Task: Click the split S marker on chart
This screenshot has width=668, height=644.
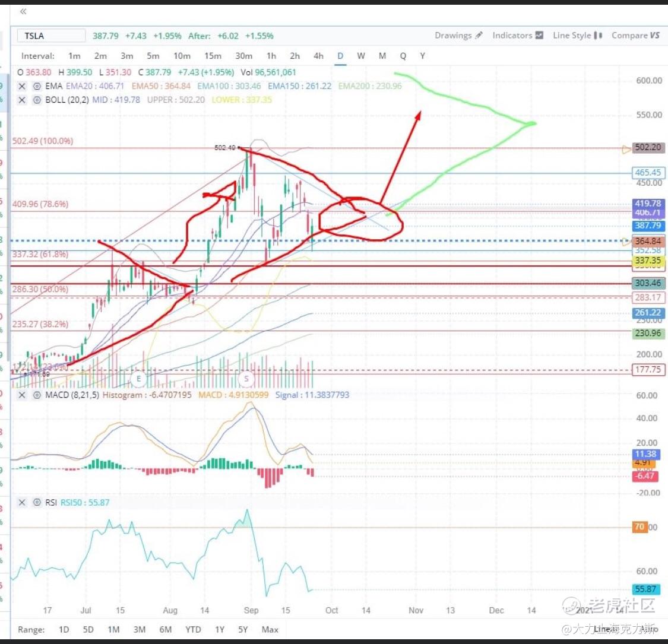Action: (x=246, y=378)
